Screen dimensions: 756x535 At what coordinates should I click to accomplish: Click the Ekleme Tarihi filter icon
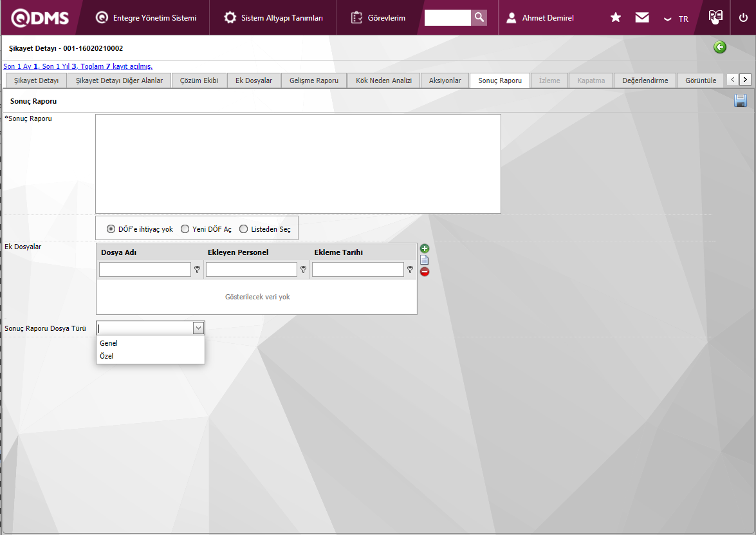(410, 269)
